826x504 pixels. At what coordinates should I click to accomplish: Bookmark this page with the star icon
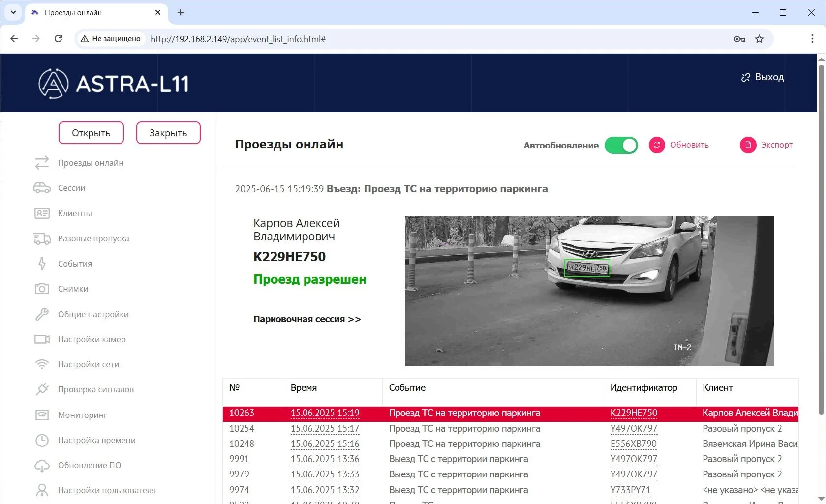760,39
